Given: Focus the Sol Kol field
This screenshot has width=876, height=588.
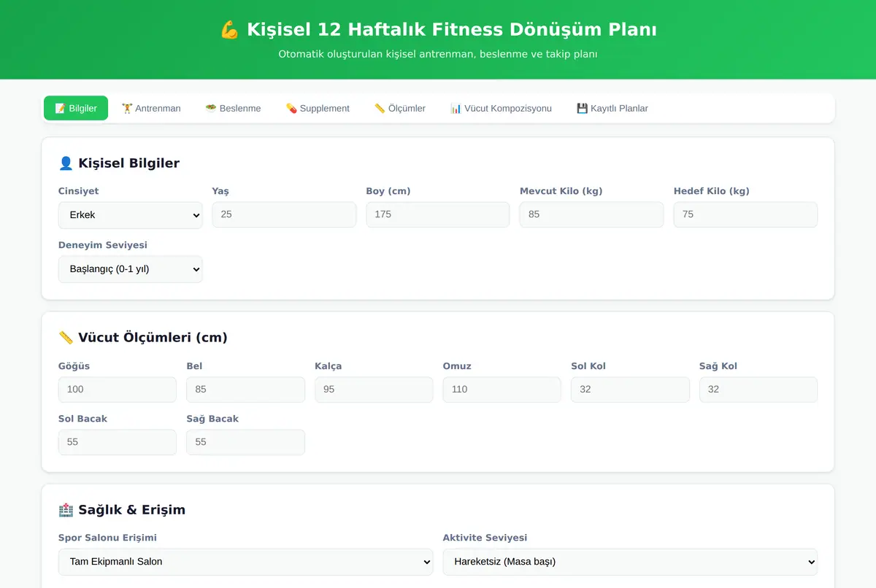Looking at the screenshot, I should point(630,390).
